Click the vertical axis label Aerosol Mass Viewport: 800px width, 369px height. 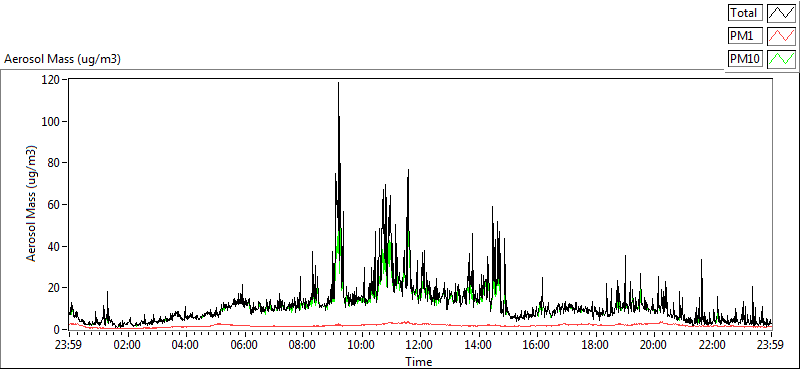pos(32,204)
